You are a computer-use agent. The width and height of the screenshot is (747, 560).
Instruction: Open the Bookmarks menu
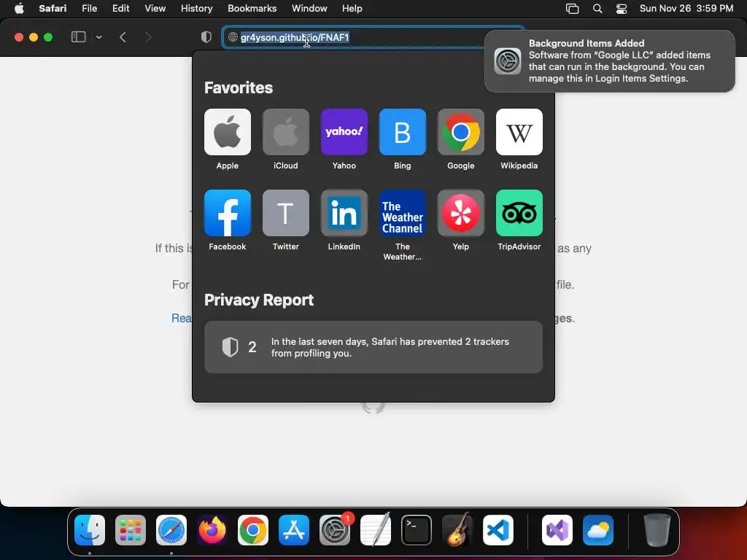pyautogui.click(x=252, y=9)
